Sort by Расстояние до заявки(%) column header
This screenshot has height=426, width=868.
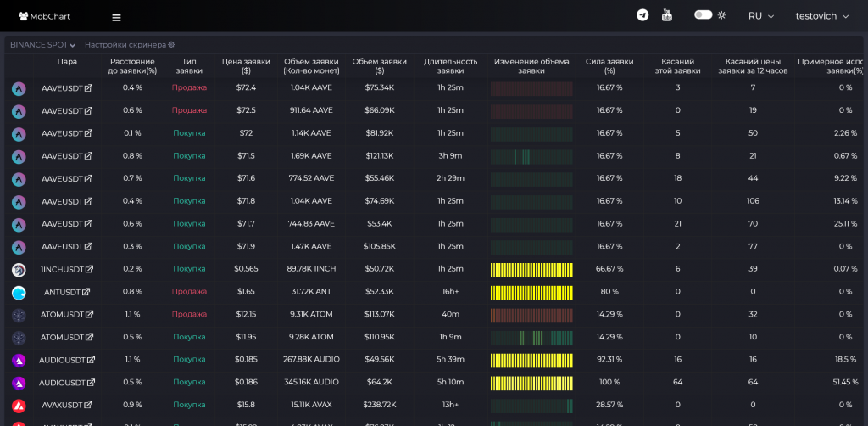click(x=132, y=66)
